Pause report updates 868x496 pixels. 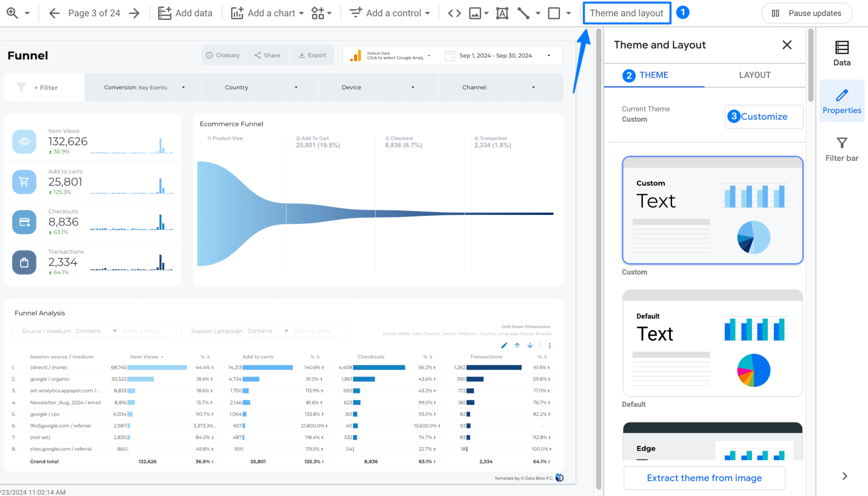tap(807, 13)
